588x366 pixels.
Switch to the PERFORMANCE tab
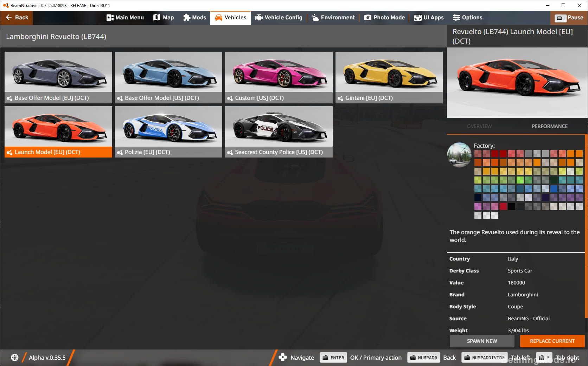pos(549,126)
